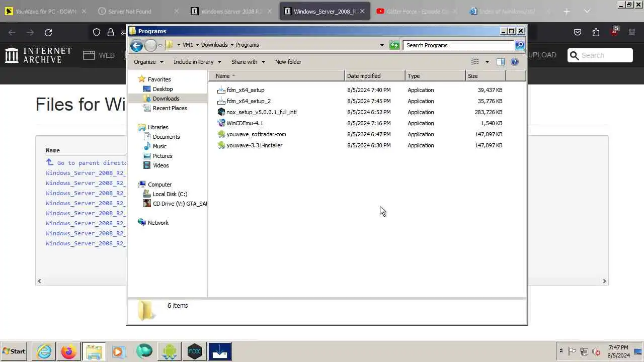Screen dimensions: 644x362
Task: List all Firefox tabs dropdown
Action: point(587,11)
